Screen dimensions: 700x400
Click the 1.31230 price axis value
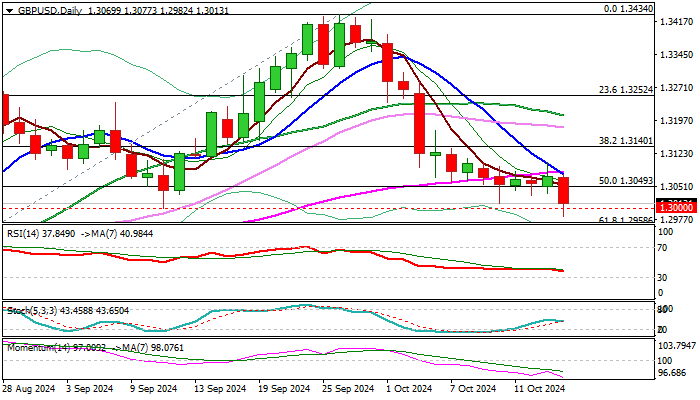pos(676,154)
